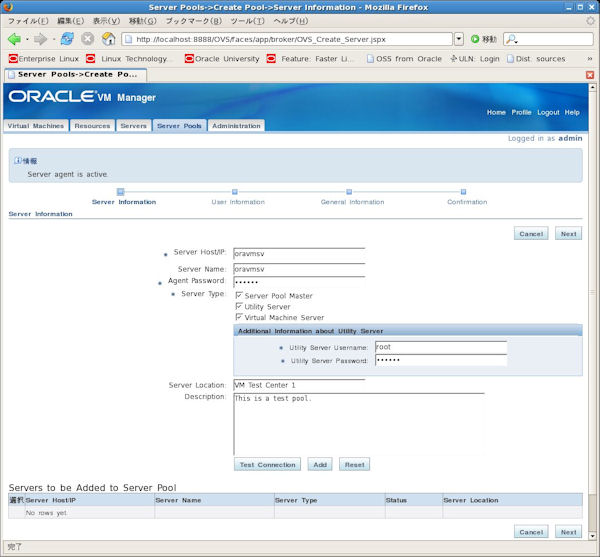Click the Logout link
The height and width of the screenshot is (557, 600).
tap(548, 112)
